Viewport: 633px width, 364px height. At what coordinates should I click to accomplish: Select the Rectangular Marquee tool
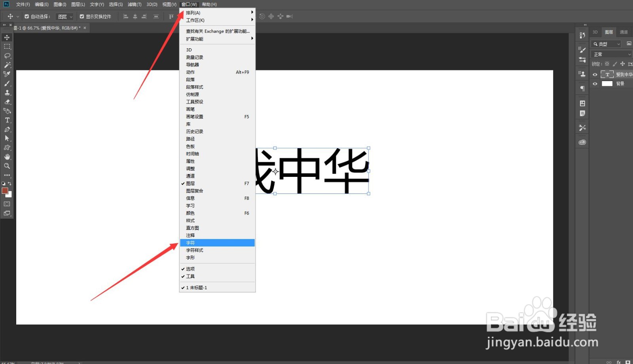pyautogui.click(x=7, y=47)
